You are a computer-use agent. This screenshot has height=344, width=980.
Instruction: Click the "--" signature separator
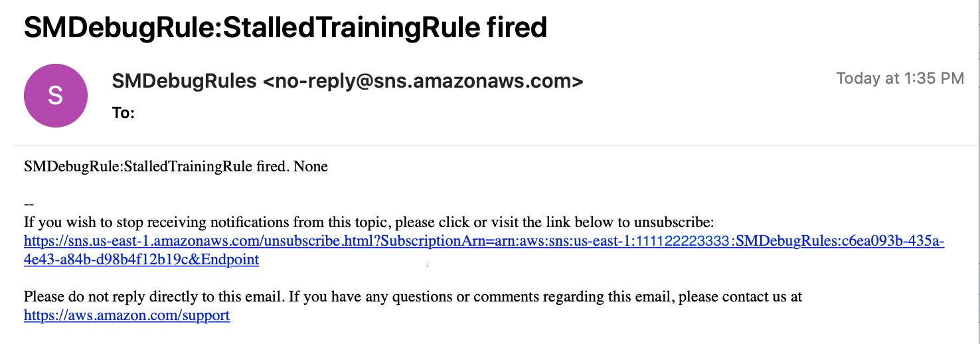point(29,204)
